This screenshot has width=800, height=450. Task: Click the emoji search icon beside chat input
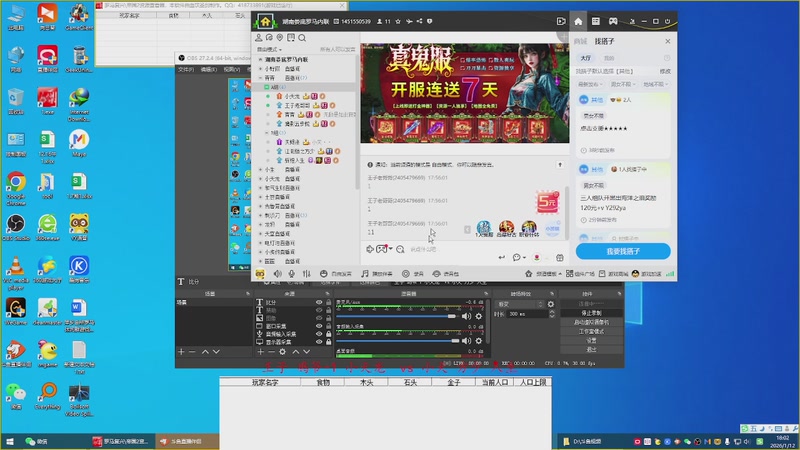[400, 249]
